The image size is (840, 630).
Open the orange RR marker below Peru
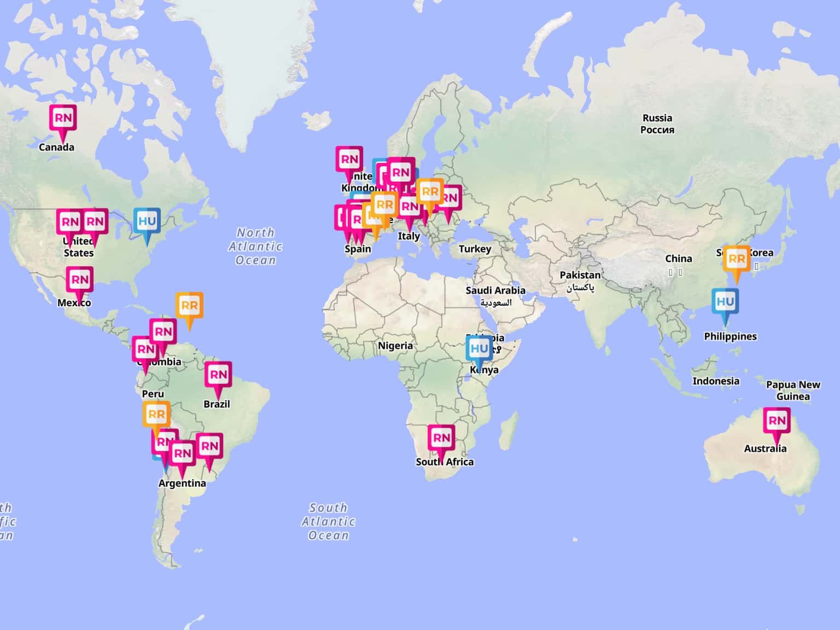point(156,415)
